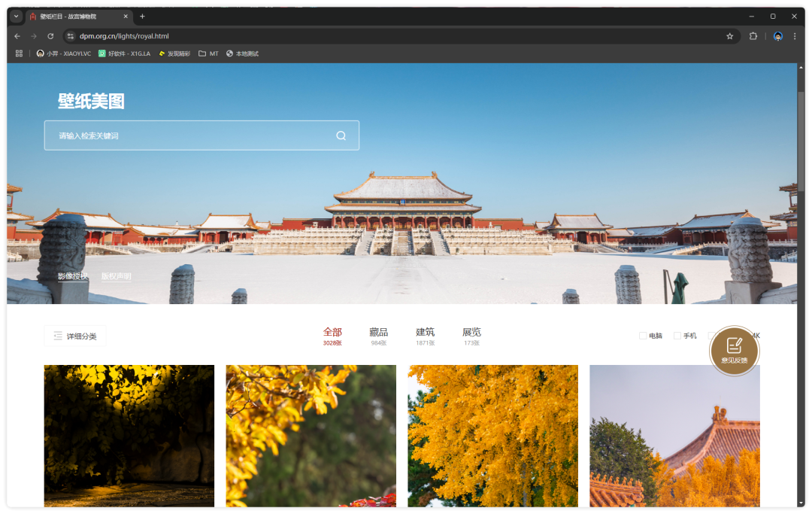Open the Chrome profile avatar
The height and width of the screenshot is (514, 812).
pos(778,36)
